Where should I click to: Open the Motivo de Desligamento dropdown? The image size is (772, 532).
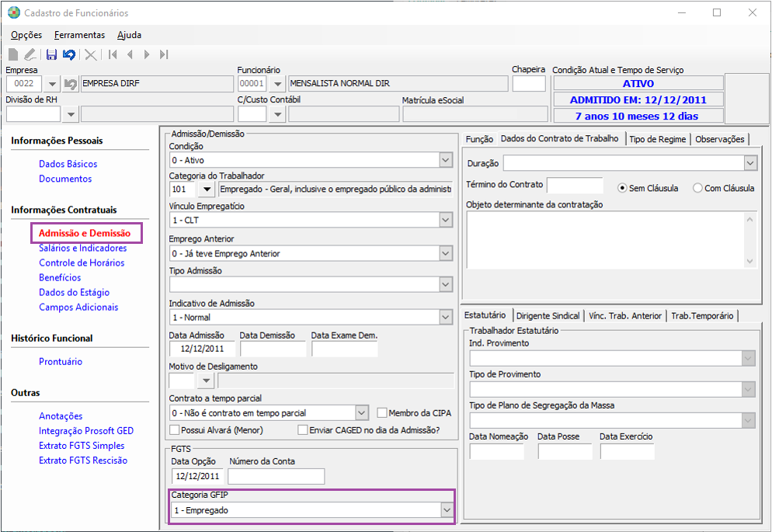click(x=206, y=381)
